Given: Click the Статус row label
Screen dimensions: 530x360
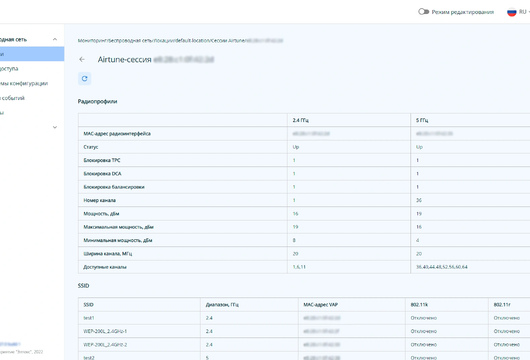Looking at the screenshot, I should coord(91,147).
